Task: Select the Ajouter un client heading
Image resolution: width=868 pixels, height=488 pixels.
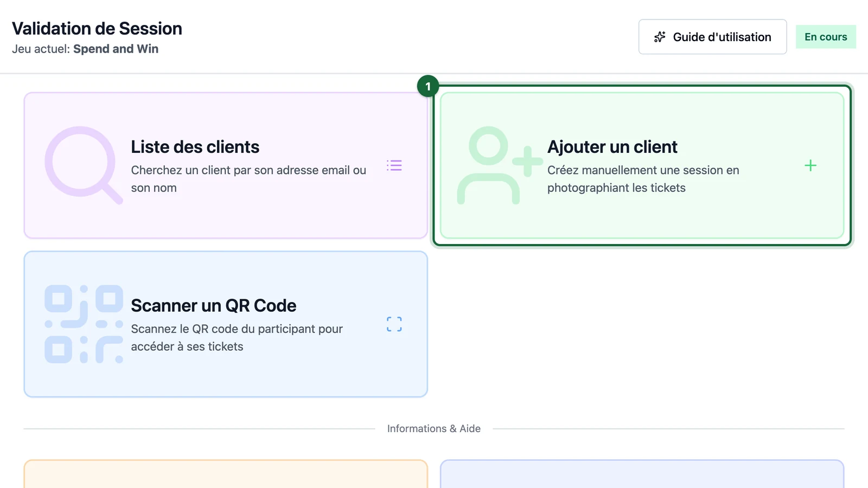Action: (612, 147)
